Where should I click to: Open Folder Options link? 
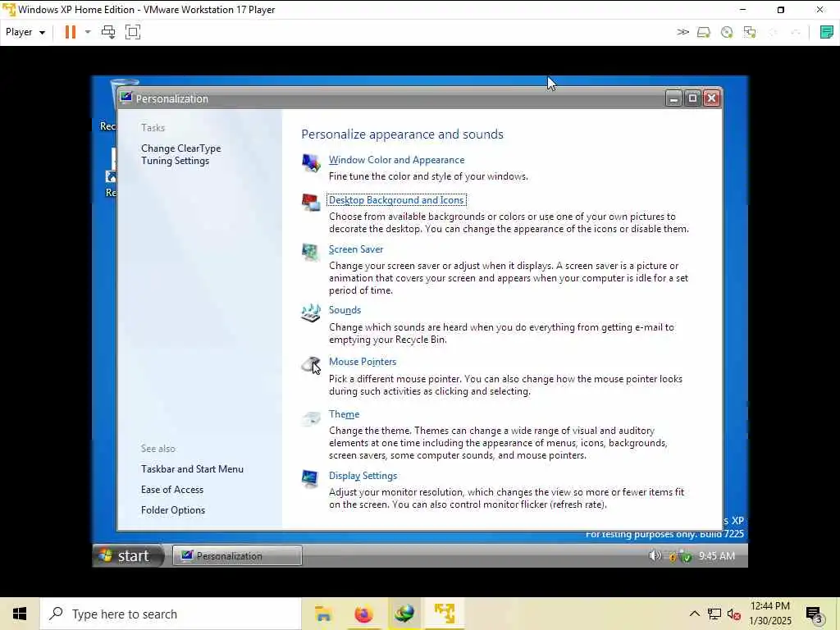pyautogui.click(x=173, y=510)
